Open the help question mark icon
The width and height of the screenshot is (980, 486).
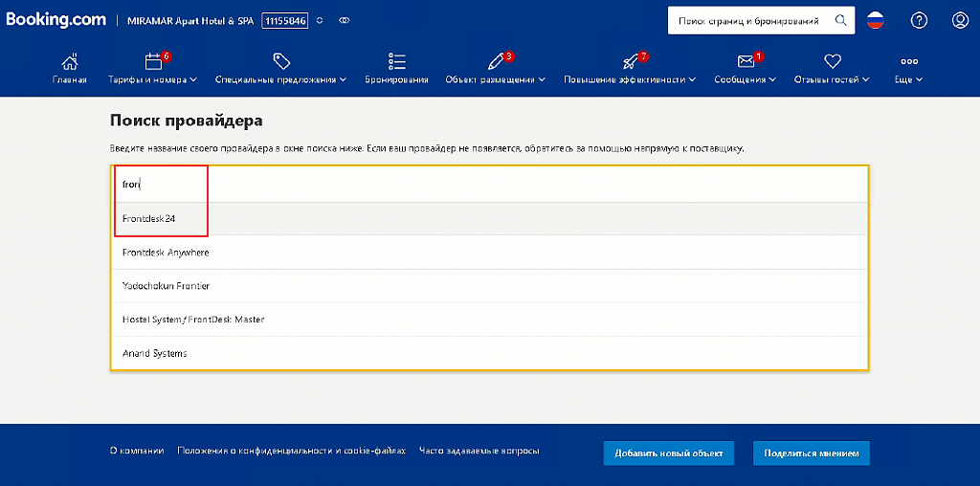pos(919,21)
